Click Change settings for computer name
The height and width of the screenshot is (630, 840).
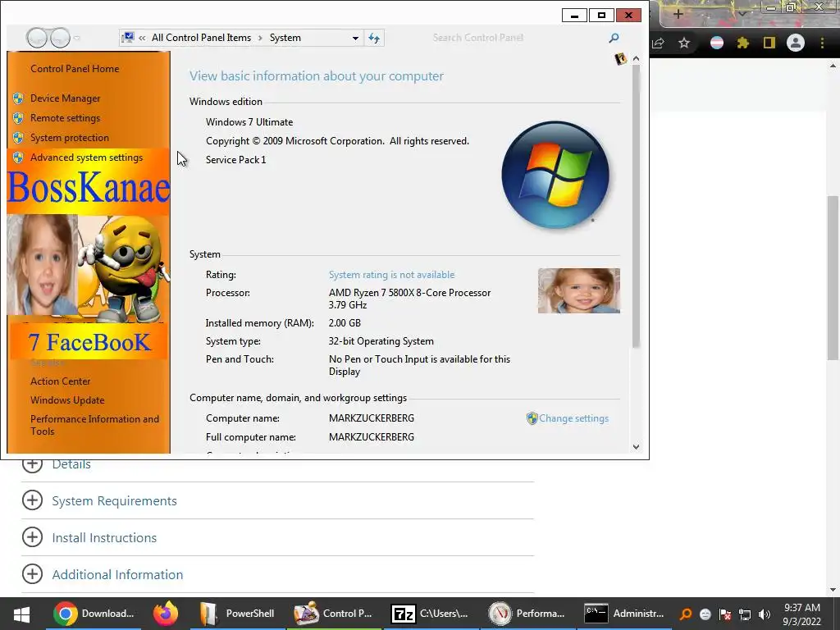point(573,418)
